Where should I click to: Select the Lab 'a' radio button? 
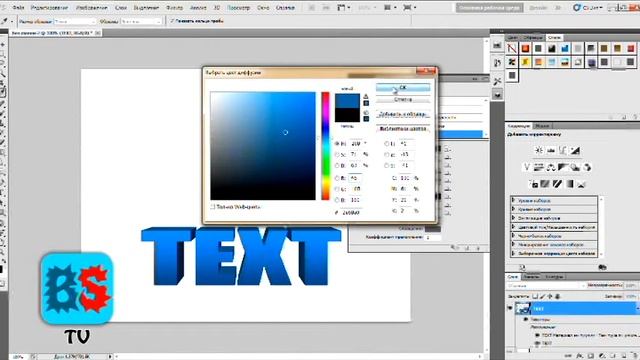point(386,155)
